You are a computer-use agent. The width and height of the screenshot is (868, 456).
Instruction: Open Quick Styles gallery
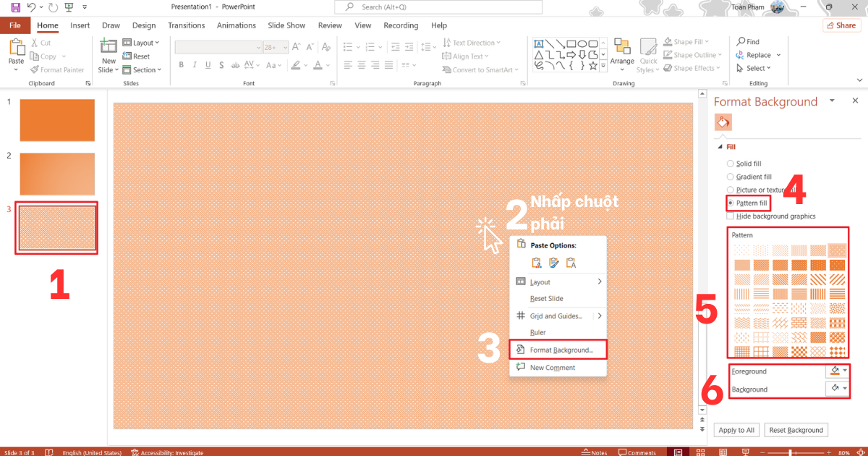click(648, 55)
